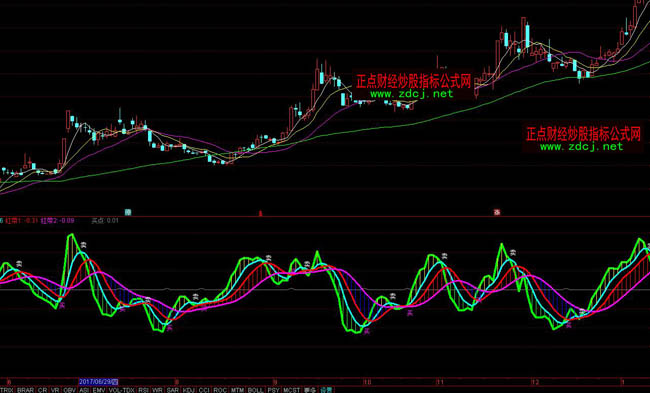Open the CR indicator tab
The image size is (650, 393).
pyautogui.click(x=42, y=390)
